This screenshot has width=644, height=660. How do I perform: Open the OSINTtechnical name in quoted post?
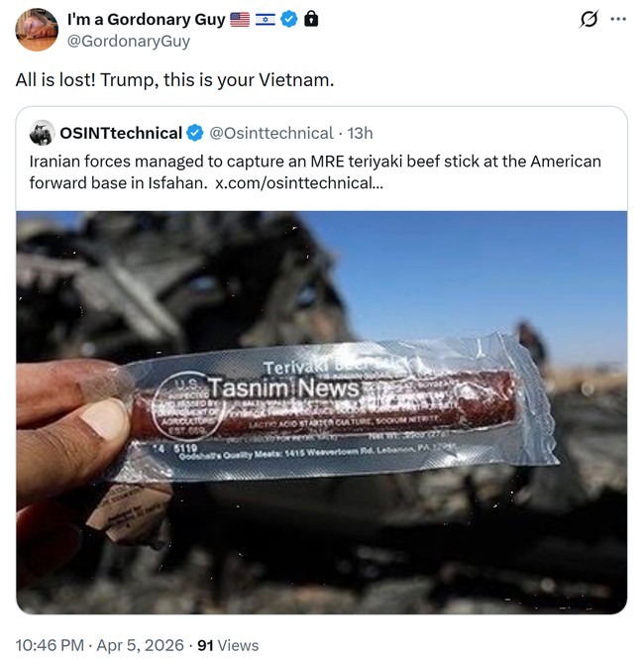pos(121,134)
